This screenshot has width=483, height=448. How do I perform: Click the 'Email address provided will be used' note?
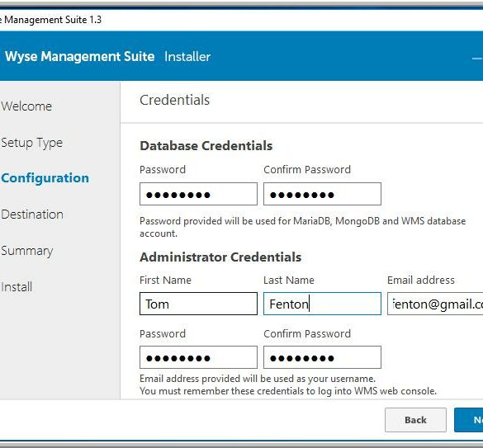click(x=258, y=379)
